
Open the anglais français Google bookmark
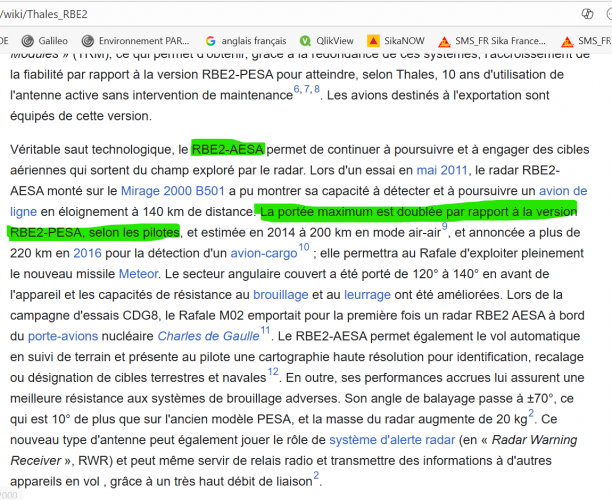(246, 41)
